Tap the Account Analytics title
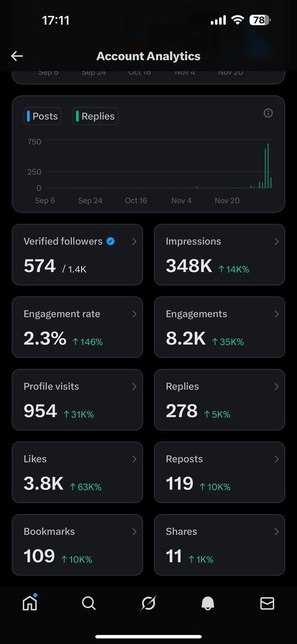Viewport: 297px width, 644px height. click(148, 56)
